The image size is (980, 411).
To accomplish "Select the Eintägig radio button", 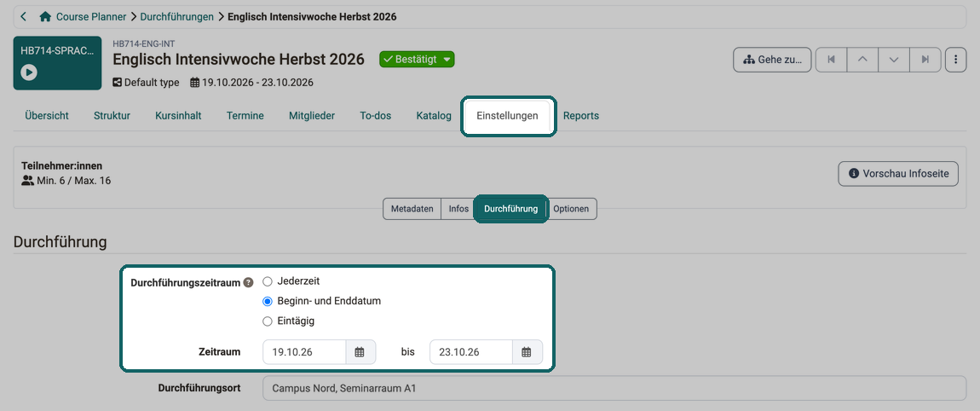I will (268, 321).
